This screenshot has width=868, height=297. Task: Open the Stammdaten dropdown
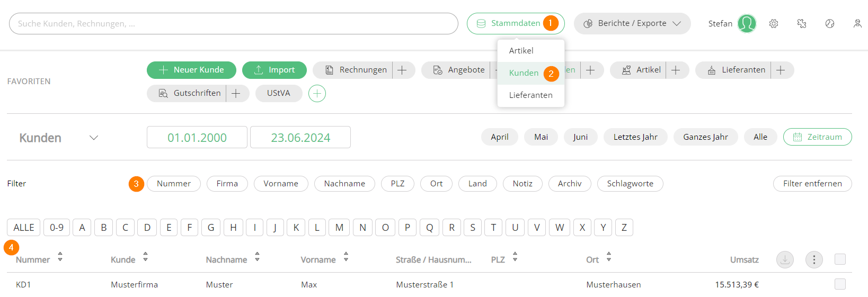[516, 23]
